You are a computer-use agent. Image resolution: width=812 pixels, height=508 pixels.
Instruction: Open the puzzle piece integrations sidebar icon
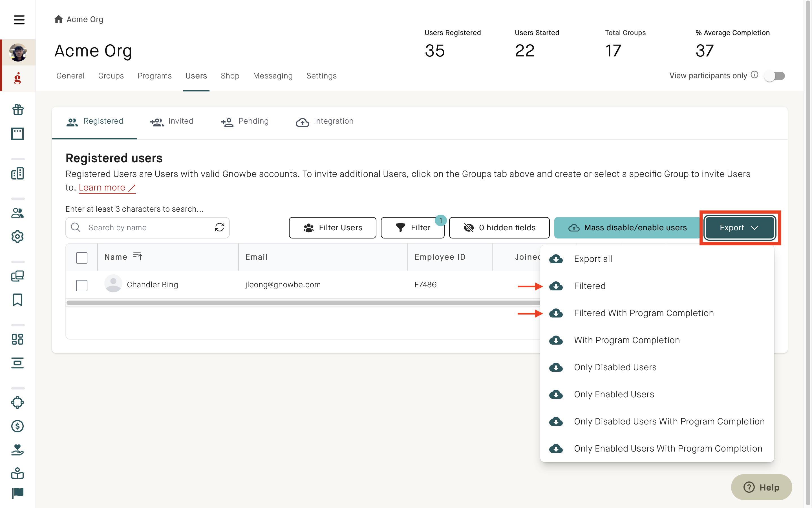tap(18, 402)
